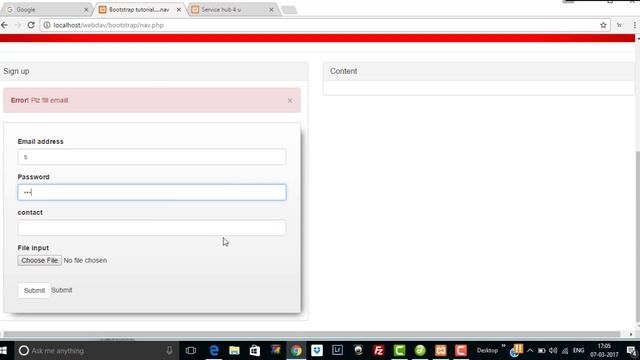
Task: Click the Chrome taskbar icon
Action: click(296, 351)
